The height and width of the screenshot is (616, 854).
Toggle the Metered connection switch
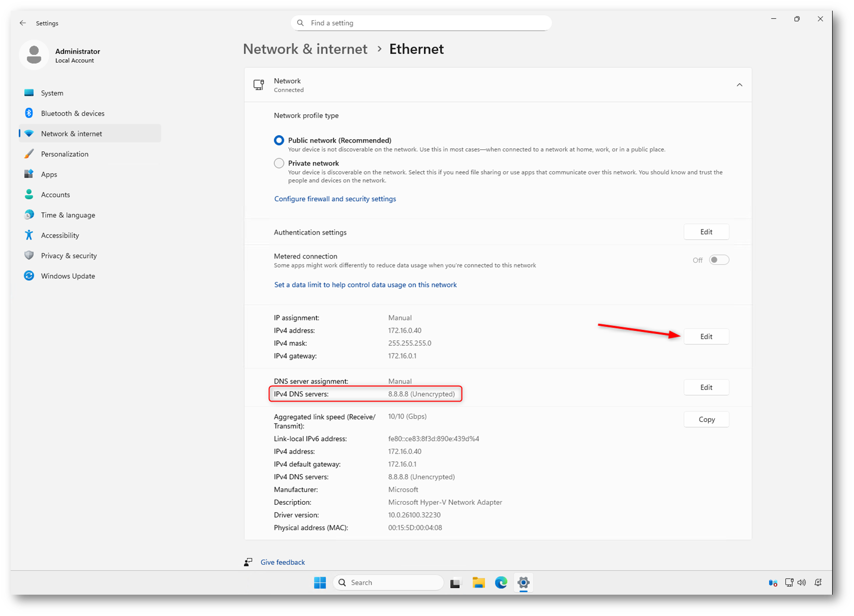click(719, 260)
